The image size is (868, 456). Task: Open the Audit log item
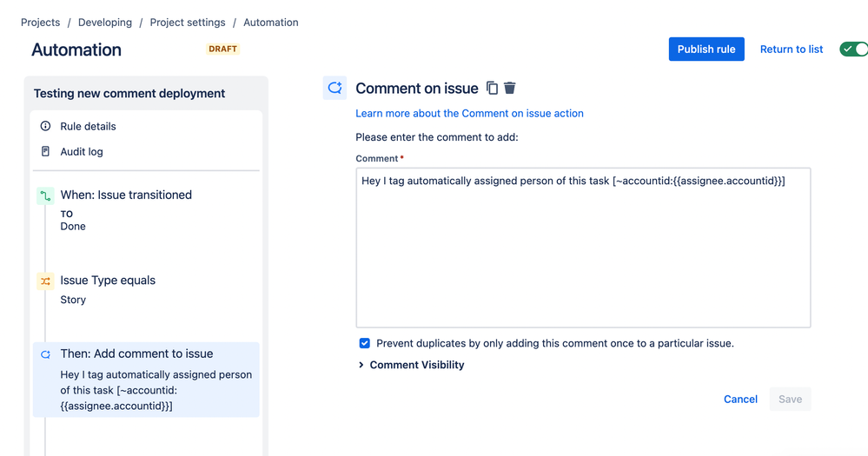82,151
